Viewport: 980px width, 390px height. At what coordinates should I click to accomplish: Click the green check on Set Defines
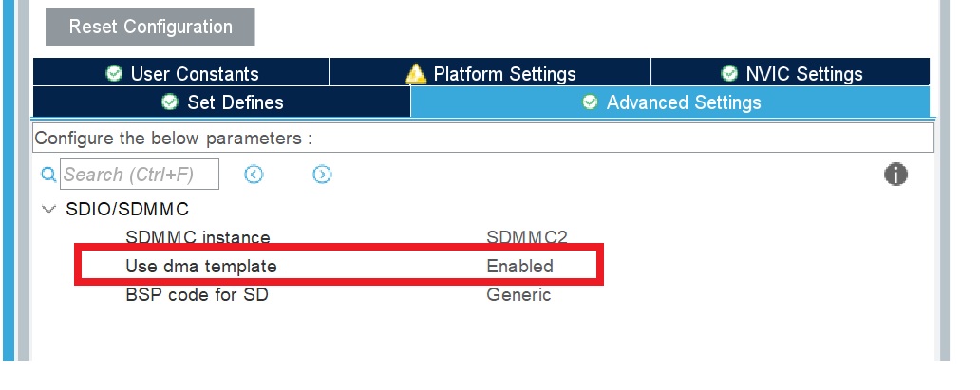click(170, 102)
